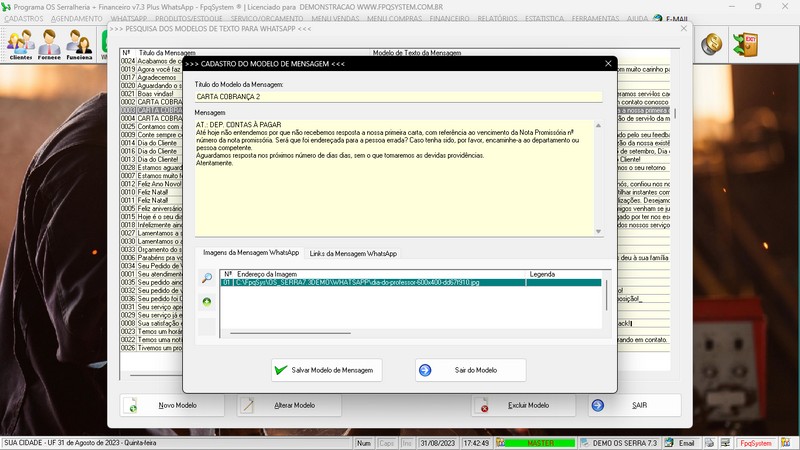This screenshot has width=800, height=450.
Task: Click message area scroll down arrow
Action: [598, 232]
